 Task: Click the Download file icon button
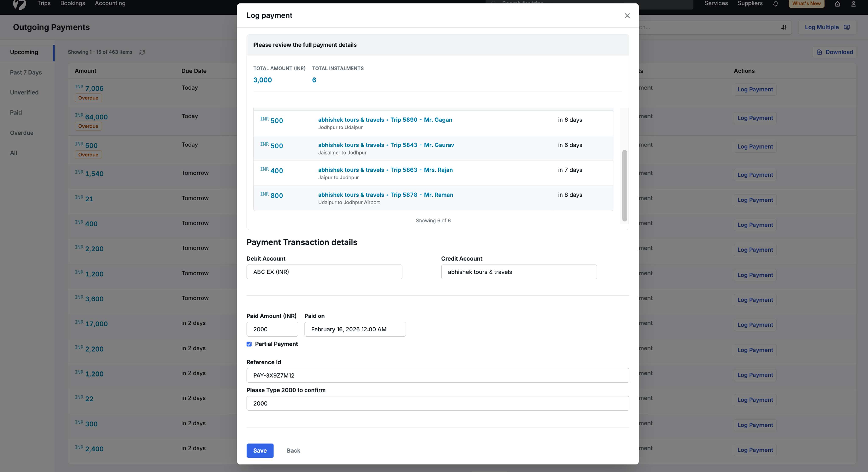pos(835,52)
